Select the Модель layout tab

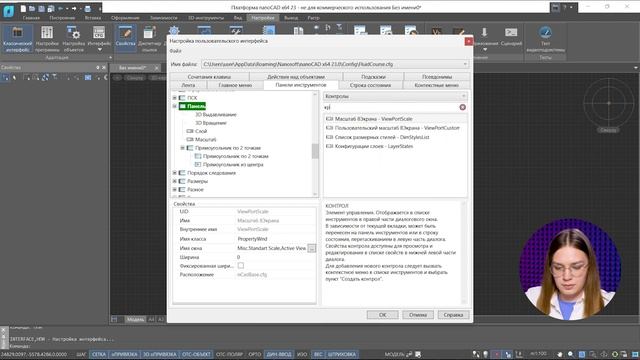pos(135,319)
